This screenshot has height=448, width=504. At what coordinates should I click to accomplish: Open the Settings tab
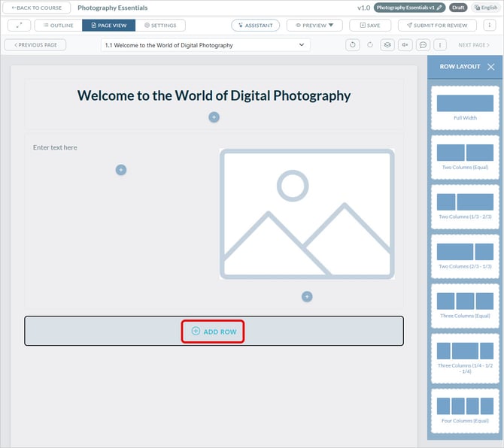coord(160,25)
